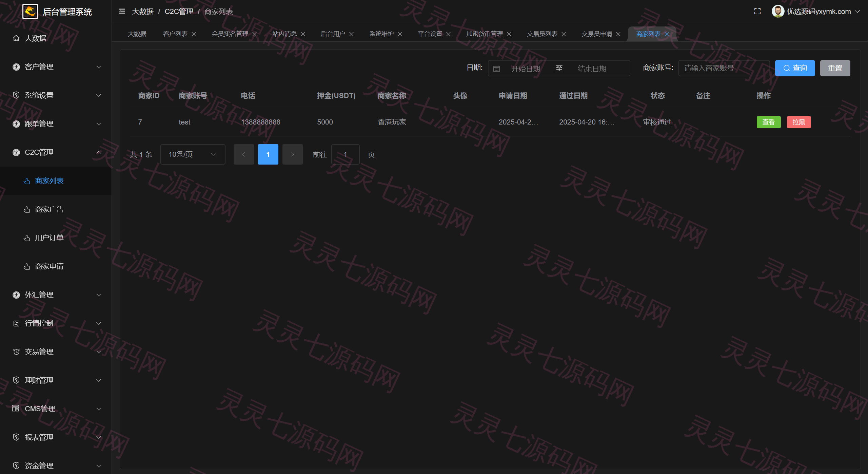Image resolution: width=868 pixels, height=474 pixels.
Task: Open 商家广告 submenu item
Action: pyautogui.click(x=56, y=209)
